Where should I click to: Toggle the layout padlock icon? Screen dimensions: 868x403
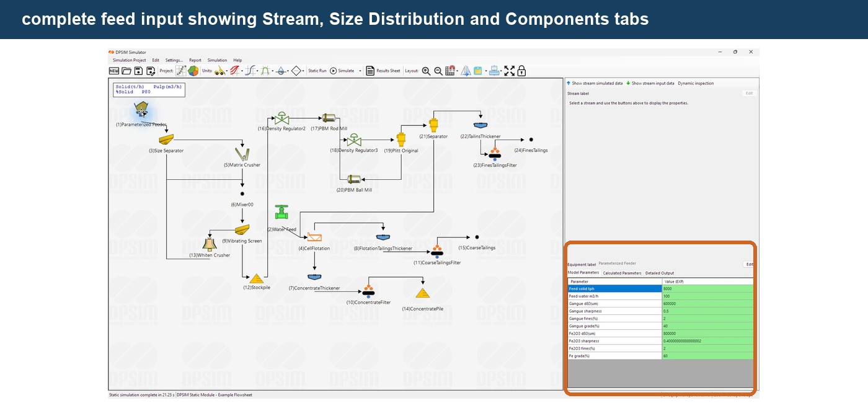[x=521, y=71]
